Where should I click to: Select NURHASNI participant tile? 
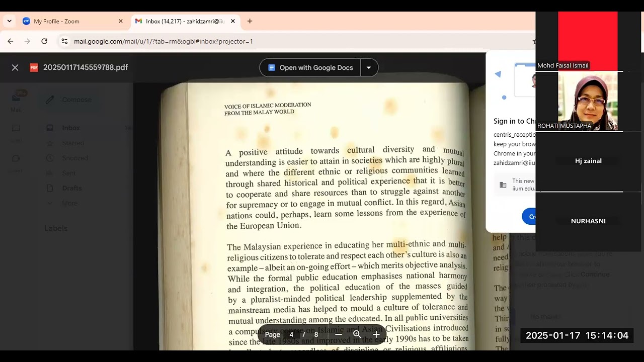tap(588, 221)
